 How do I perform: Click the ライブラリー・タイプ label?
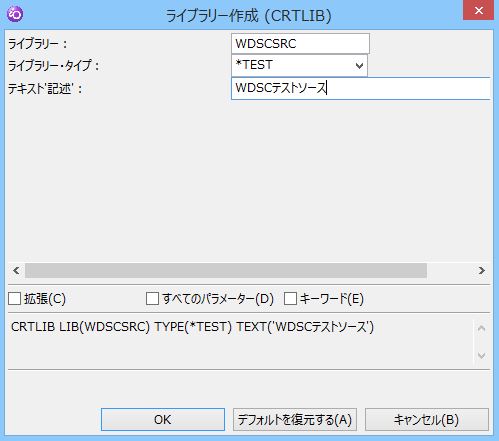[53, 66]
